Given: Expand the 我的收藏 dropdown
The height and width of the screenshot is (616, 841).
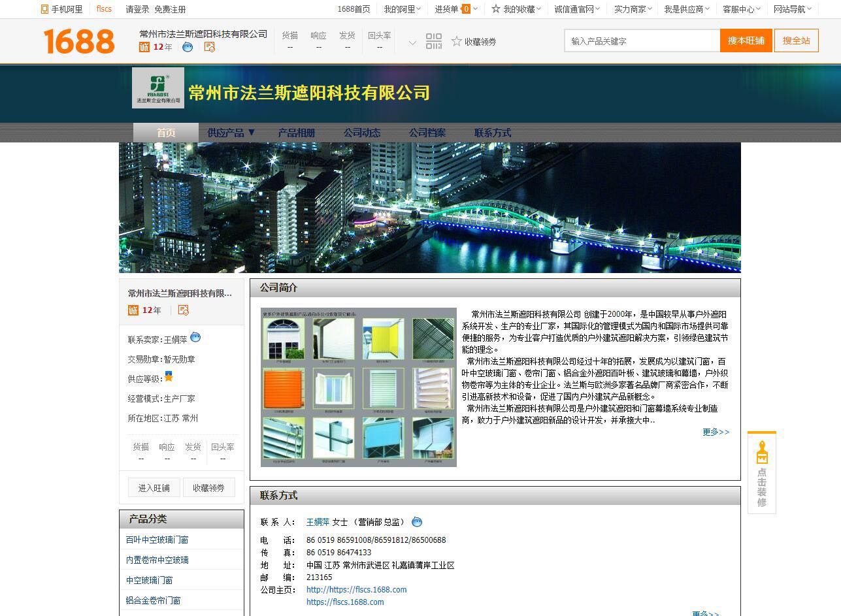Looking at the screenshot, I should coord(517,9).
